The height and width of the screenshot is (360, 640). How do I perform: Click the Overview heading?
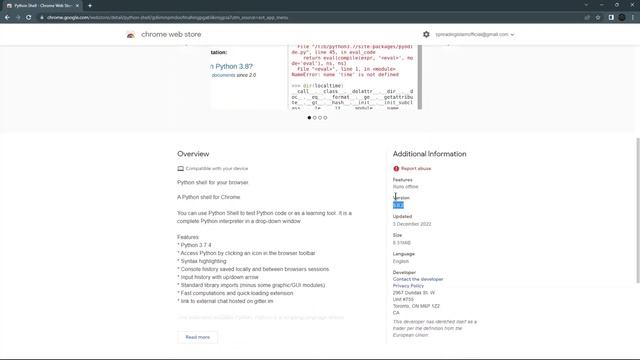[193, 154]
